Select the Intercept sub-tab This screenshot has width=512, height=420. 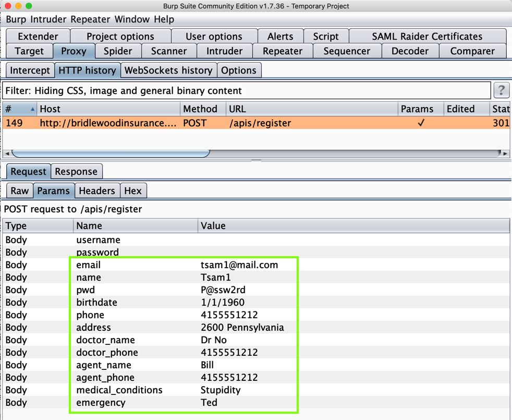point(30,70)
